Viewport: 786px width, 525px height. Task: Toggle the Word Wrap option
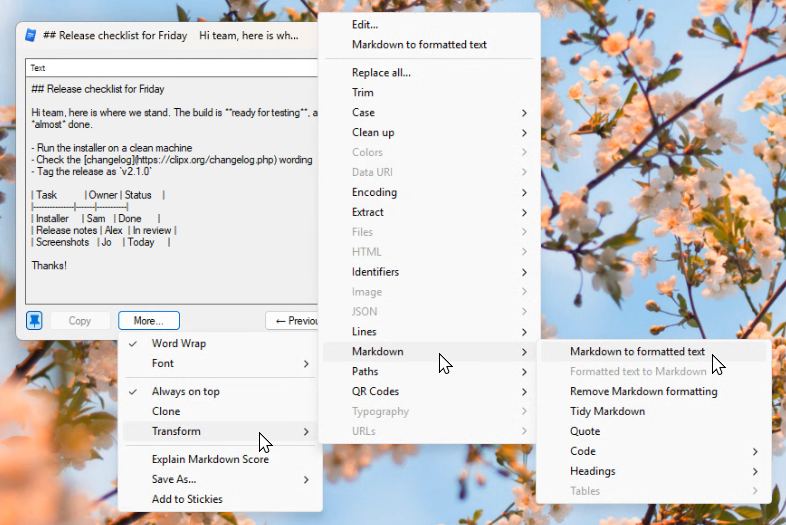[x=220, y=343]
